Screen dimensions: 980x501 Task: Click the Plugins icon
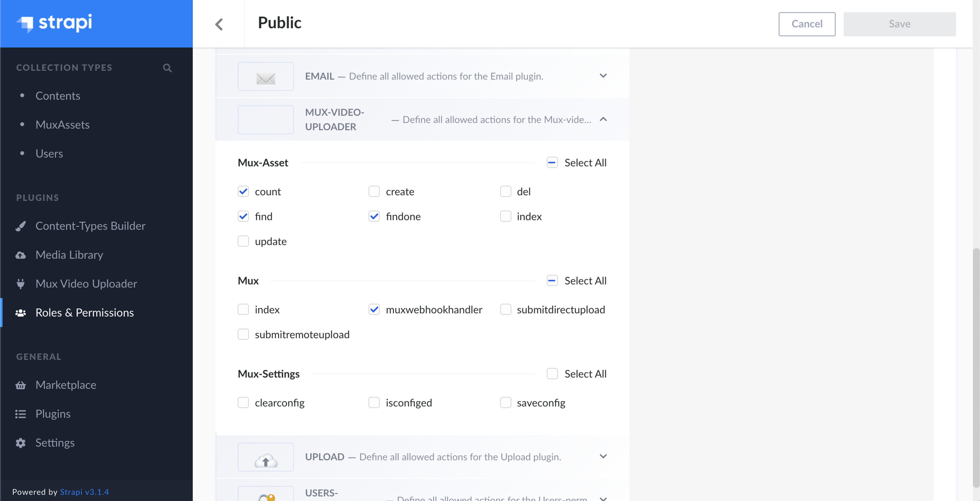coord(21,413)
